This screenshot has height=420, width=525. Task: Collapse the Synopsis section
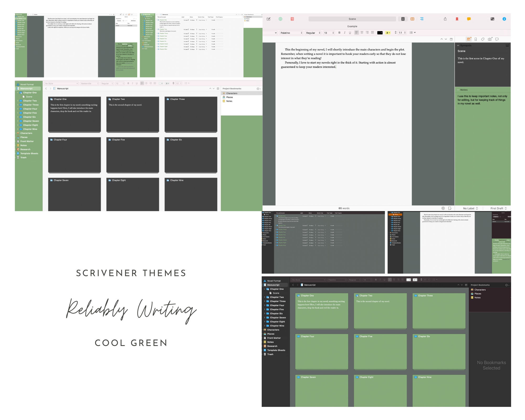click(x=458, y=45)
